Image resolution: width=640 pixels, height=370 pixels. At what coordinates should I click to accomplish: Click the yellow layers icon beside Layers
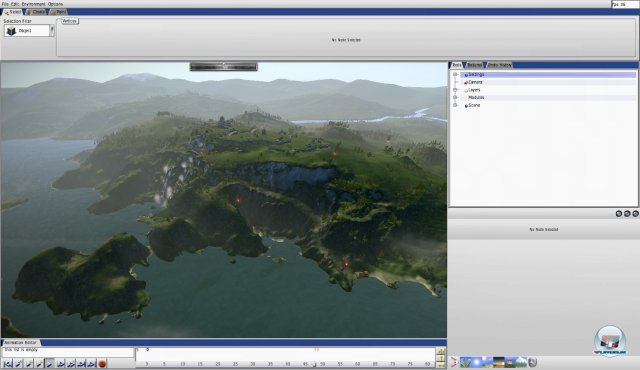(466, 90)
